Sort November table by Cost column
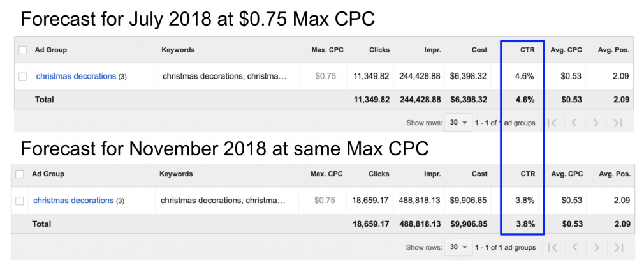Image resolution: width=644 pixels, height=274 pixels. (478, 174)
